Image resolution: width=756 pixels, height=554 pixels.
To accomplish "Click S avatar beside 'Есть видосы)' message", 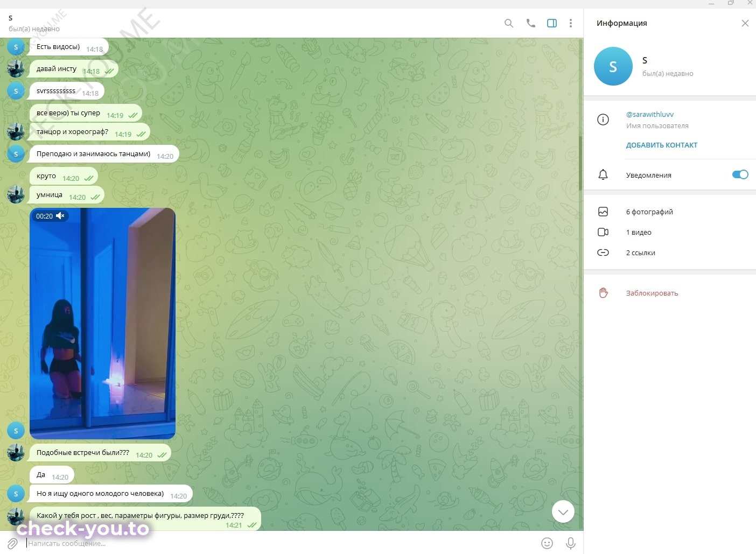I will 16,47.
